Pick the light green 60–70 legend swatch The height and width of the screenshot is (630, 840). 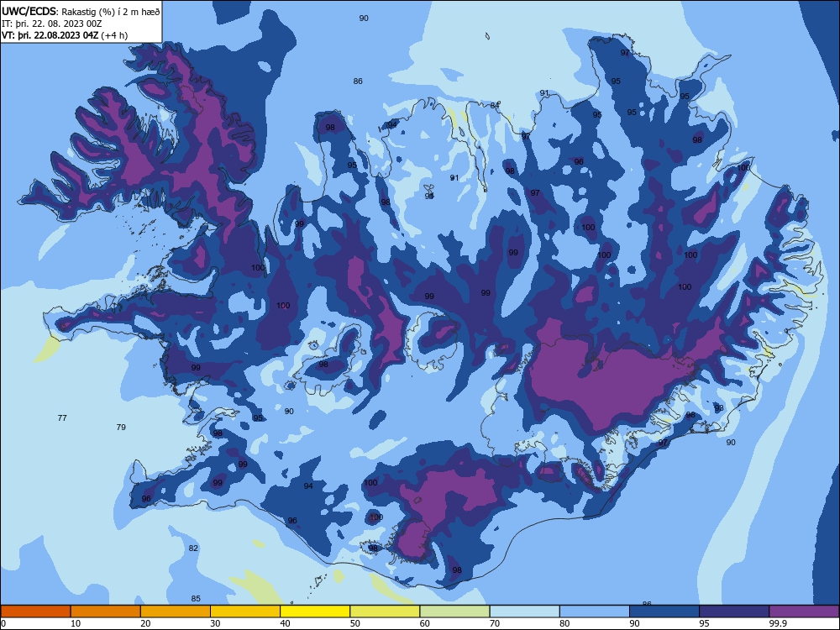454,612
